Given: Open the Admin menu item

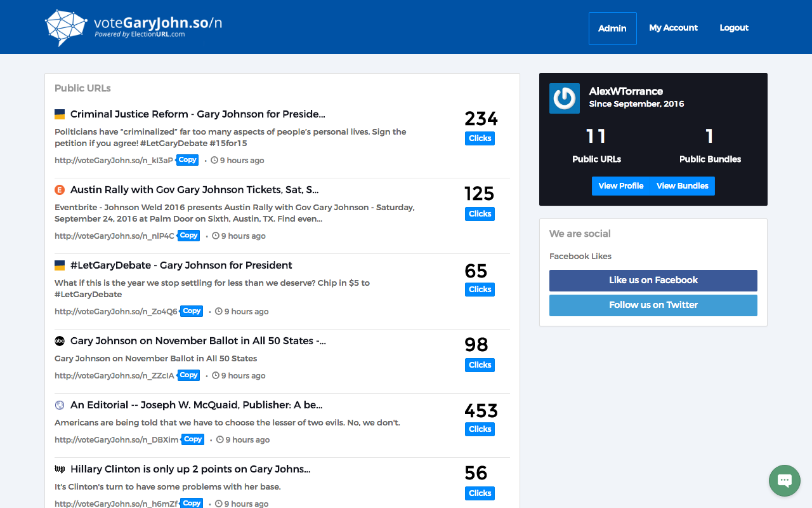Looking at the screenshot, I should [613, 29].
